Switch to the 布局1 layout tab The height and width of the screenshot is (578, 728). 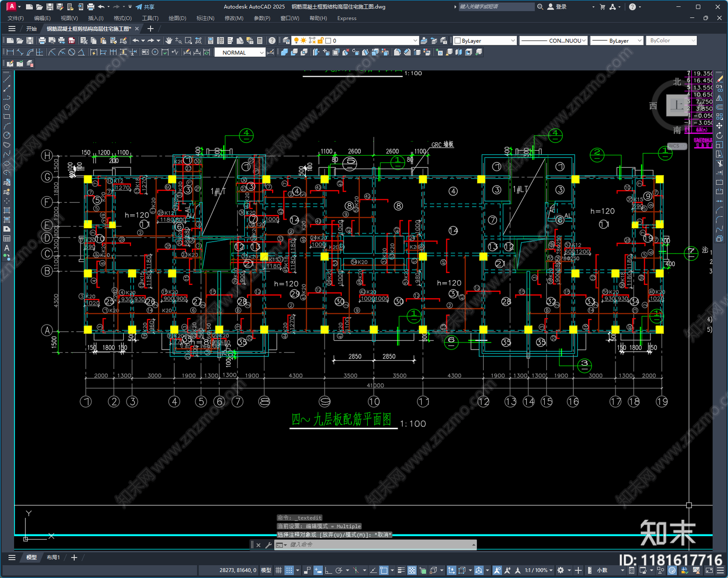click(x=53, y=557)
